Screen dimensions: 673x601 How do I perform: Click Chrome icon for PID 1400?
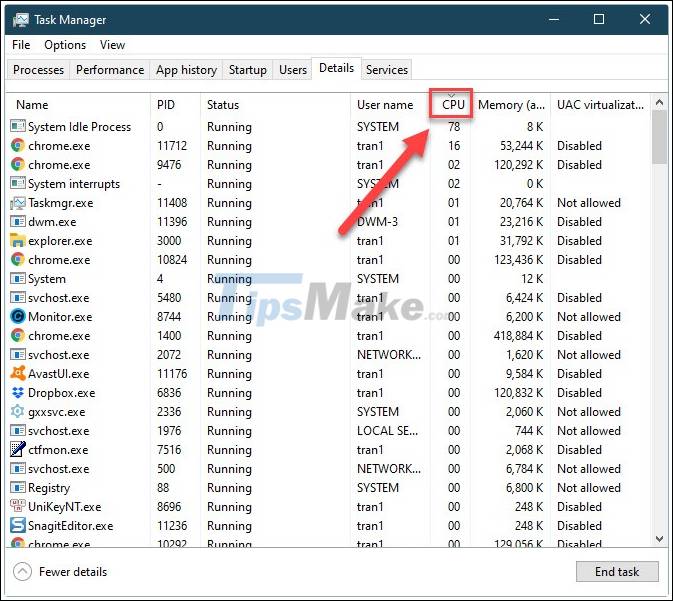click(x=18, y=335)
